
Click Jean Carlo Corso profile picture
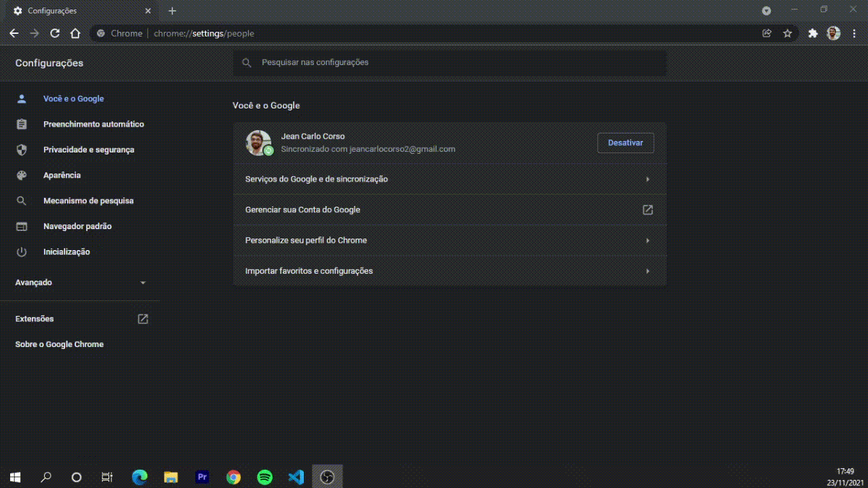point(258,143)
